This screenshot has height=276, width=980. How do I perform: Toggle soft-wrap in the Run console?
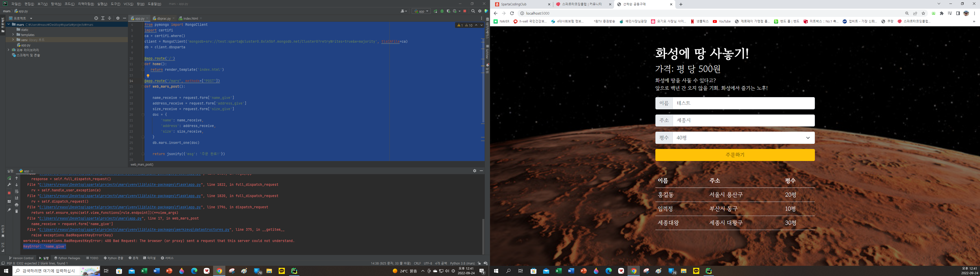coord(16,192)
